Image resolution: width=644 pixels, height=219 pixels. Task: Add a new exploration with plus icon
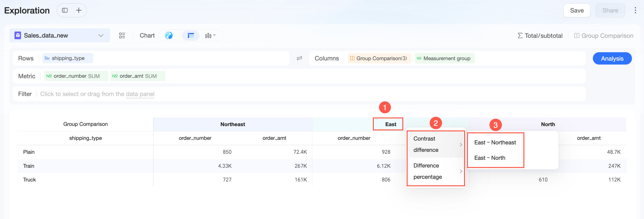tap(79, 10)
